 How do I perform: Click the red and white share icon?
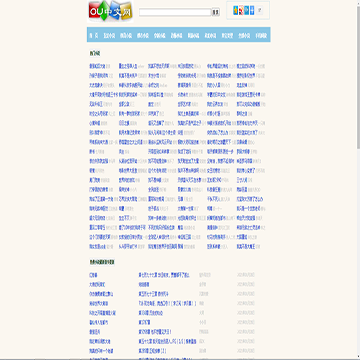click(x=241, y=10)
